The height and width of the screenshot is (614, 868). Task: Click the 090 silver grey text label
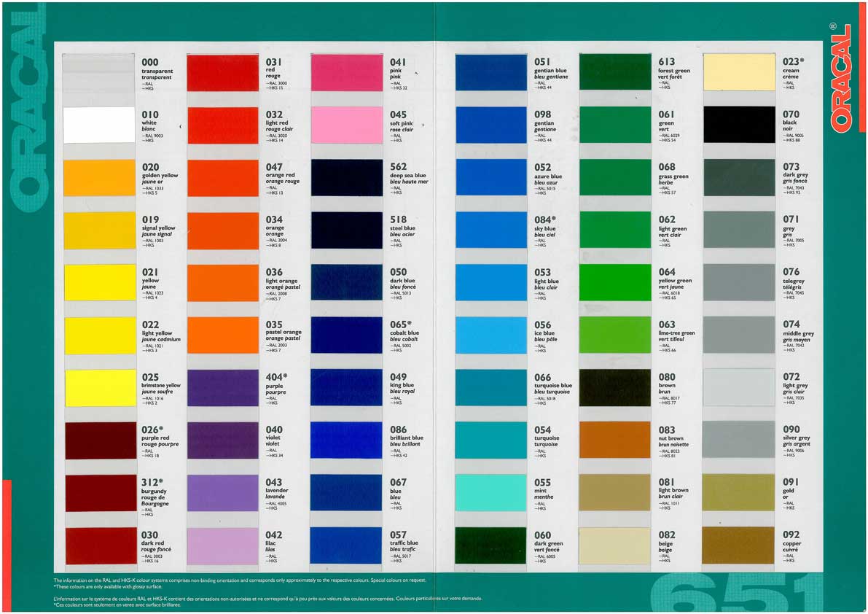click(796, 438)
